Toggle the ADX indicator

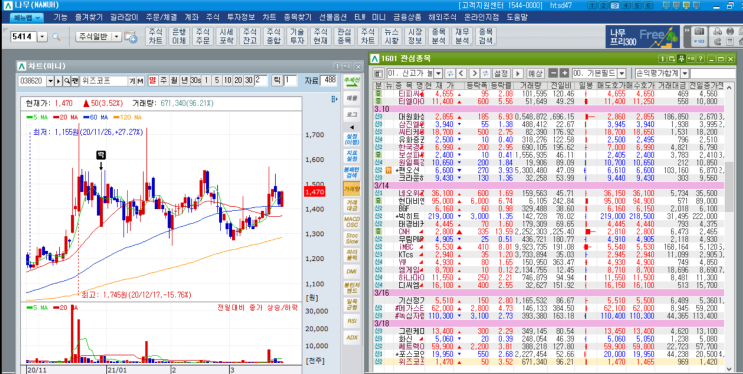point(352,337)
